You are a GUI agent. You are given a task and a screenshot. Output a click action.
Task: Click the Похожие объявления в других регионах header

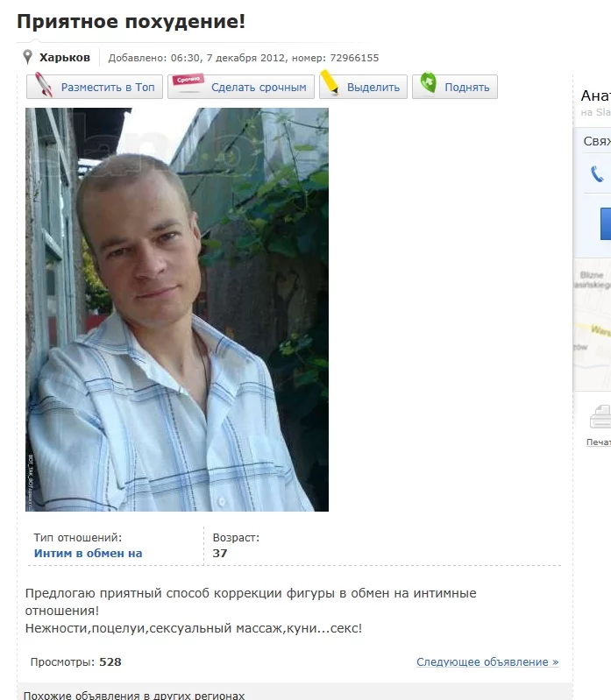tap(134, 695)
